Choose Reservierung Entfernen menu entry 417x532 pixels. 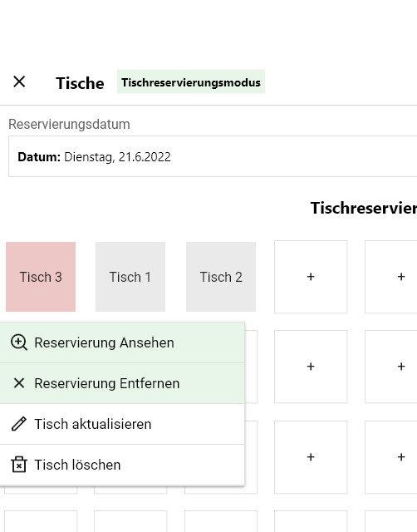[122, 383]
